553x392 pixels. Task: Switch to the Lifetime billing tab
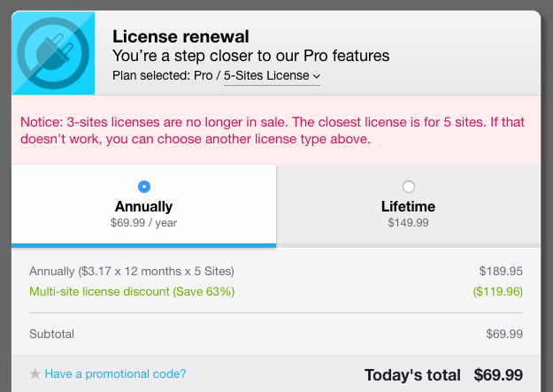(x=408, y=206)
